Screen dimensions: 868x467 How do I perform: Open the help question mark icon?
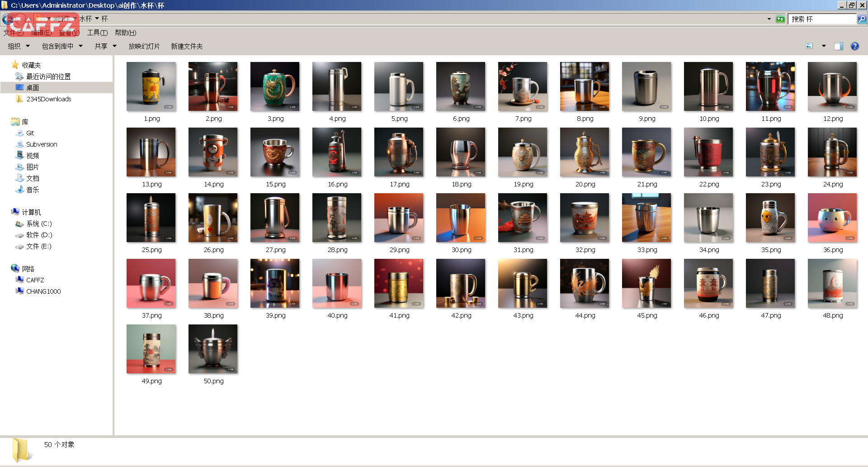tap(854, 46)
